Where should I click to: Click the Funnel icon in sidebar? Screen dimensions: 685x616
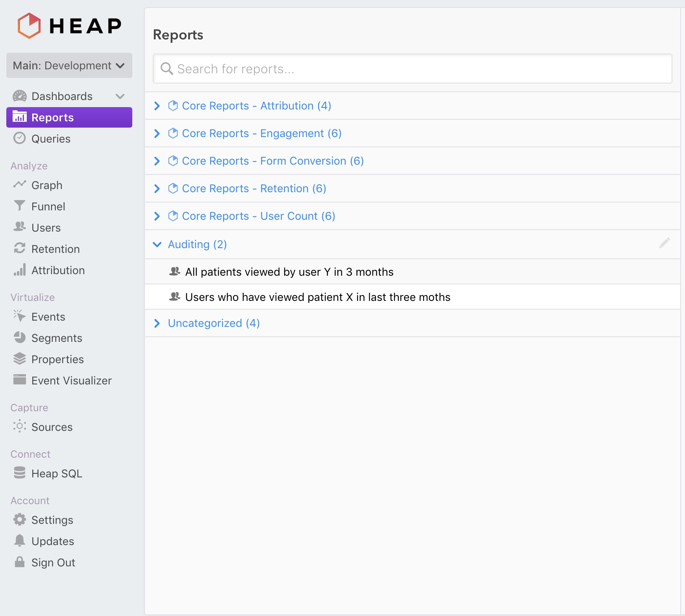[19, 206]
